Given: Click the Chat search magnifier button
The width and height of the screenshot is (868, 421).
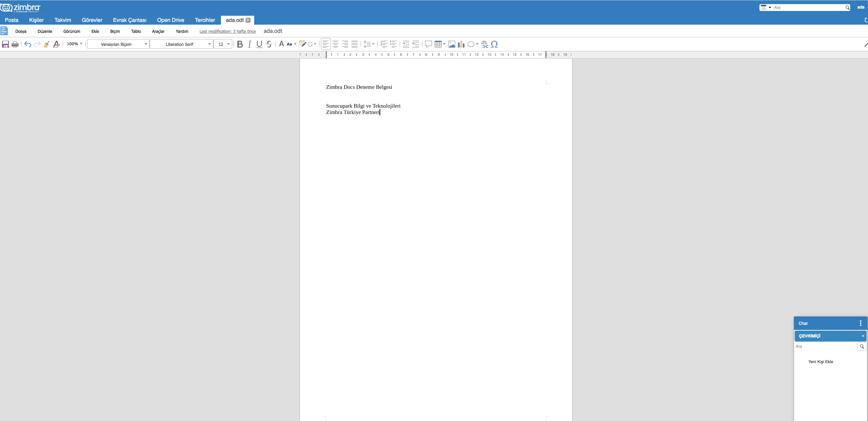Looking at the screenshot, I should coord(862,346).
